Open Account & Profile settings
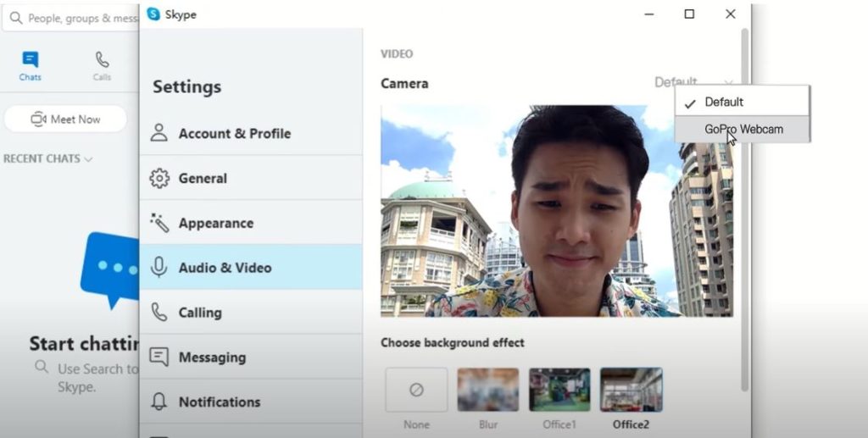Screen dimensions: 868x438 click(251, 133)
